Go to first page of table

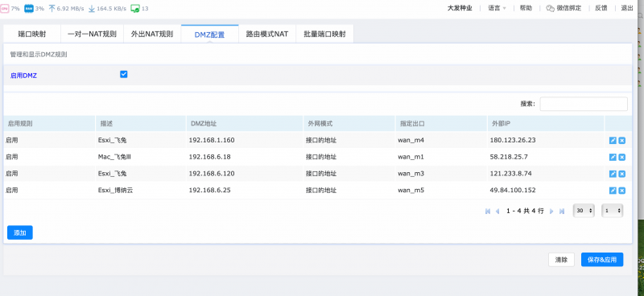pos(488,211)
